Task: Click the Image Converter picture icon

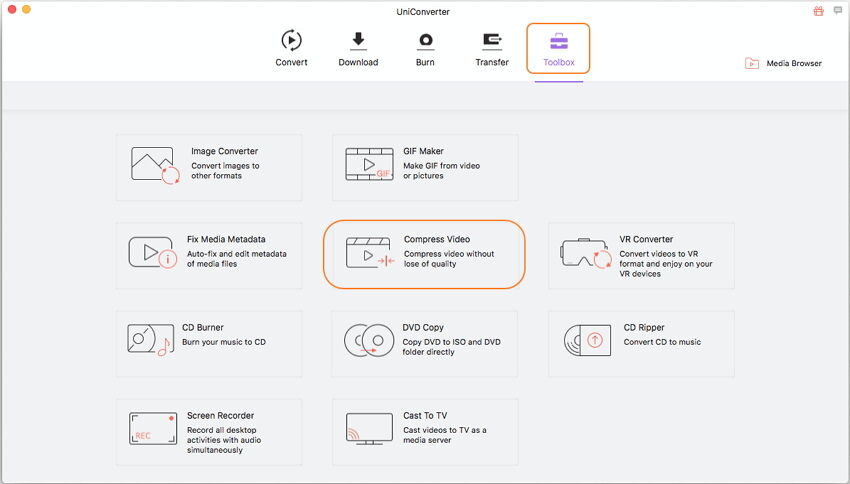Action: click(155, 165)
